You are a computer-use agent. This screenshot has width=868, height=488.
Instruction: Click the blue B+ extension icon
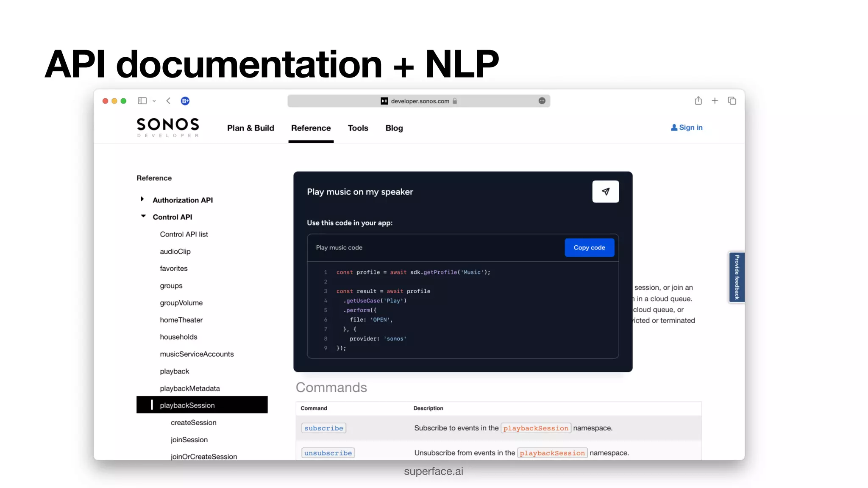click(185, 101)
